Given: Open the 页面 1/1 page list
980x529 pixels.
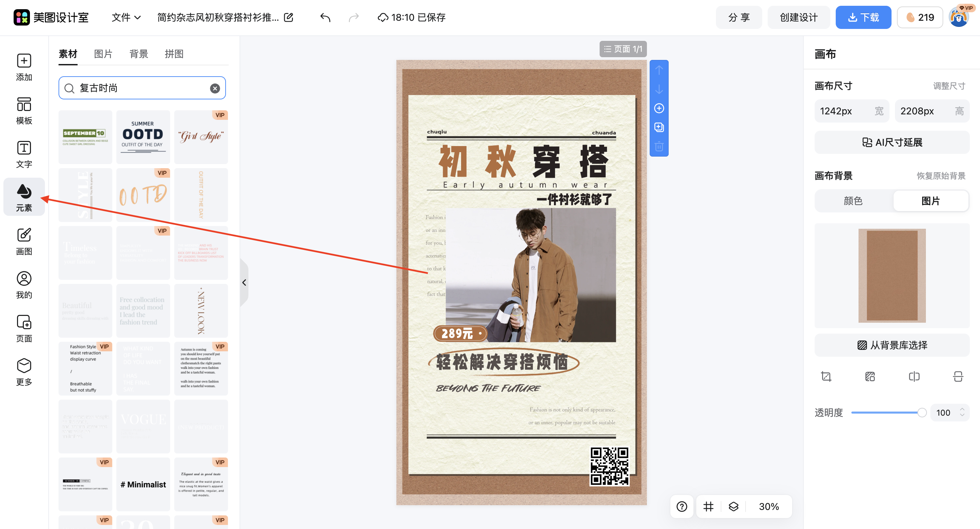Looking at the screenshot, I should (623, 49).
